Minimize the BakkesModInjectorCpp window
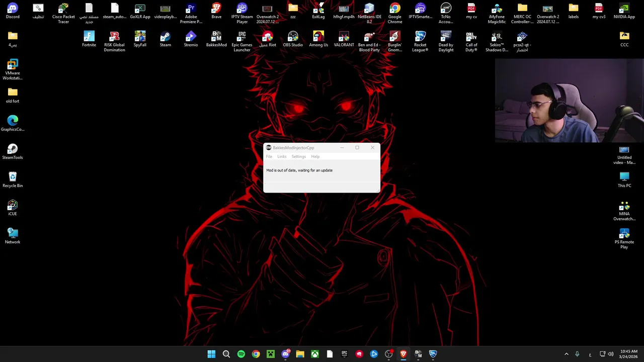The height and width of the screenshot is (362, 644). pos(342,148)
